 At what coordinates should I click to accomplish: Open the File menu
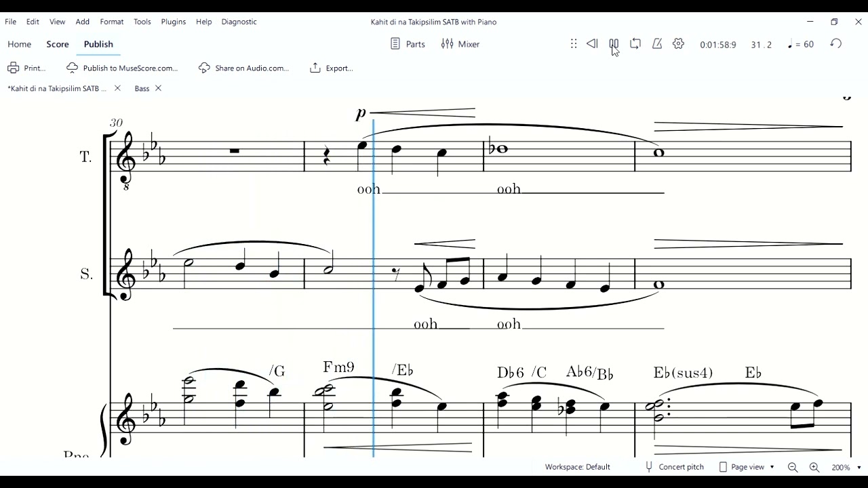coord(11,22)
